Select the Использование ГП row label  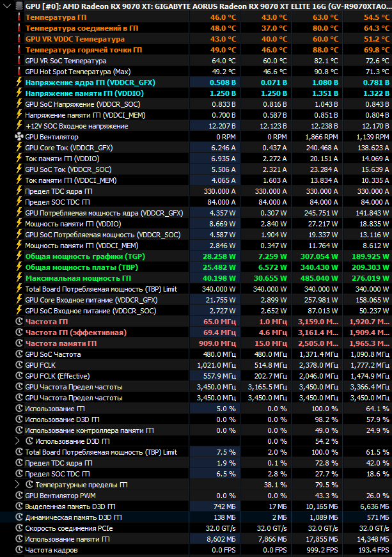click(x=54, y=409)
